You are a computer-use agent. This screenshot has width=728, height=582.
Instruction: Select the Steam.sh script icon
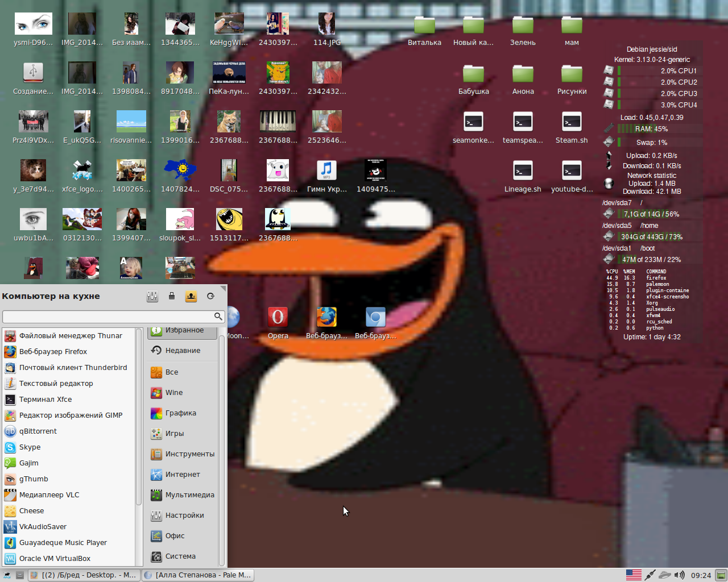(x=572, y=128)
